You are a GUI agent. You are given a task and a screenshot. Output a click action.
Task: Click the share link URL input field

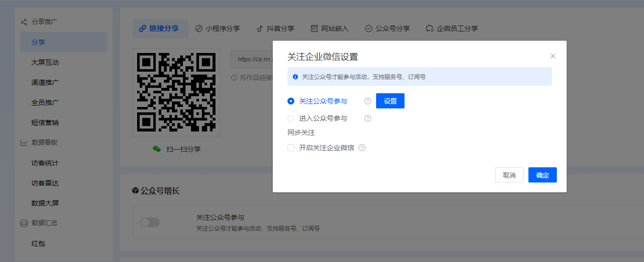(x=251, y=59)
